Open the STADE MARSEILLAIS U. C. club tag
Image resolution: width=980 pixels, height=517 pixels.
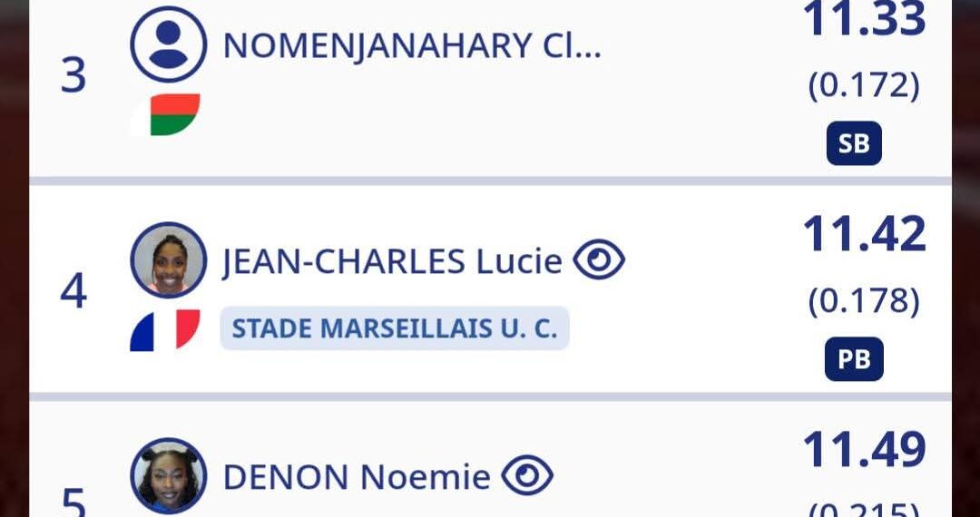coord(395,328)
